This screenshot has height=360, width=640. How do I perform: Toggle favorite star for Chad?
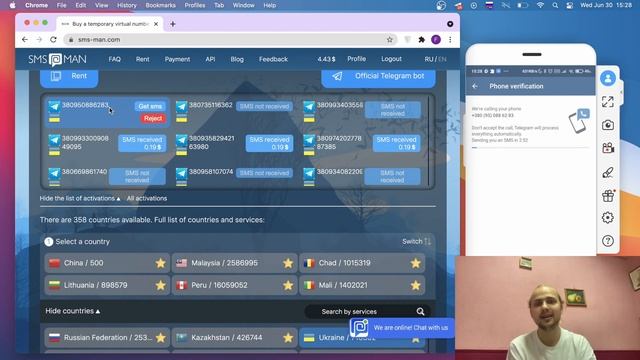[x=416, y=263]
